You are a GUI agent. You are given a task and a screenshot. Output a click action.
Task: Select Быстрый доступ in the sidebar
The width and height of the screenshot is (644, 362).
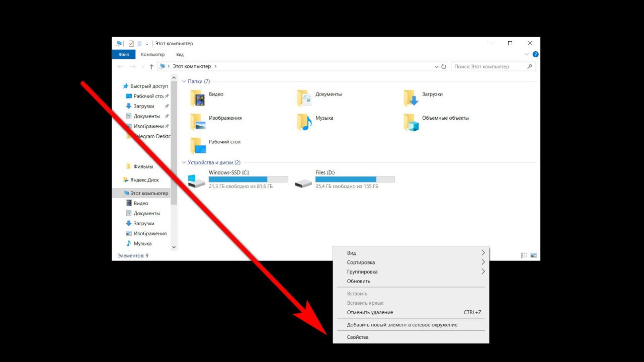145,86
